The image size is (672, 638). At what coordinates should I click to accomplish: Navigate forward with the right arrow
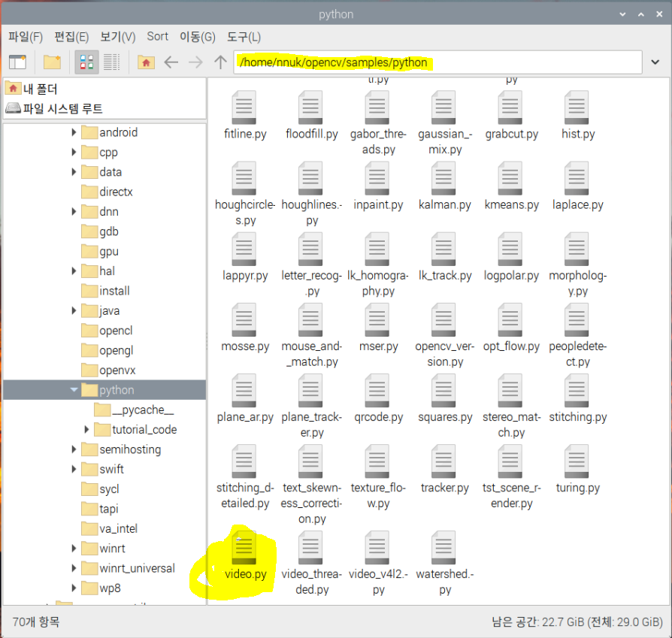[x=195, y=62]
